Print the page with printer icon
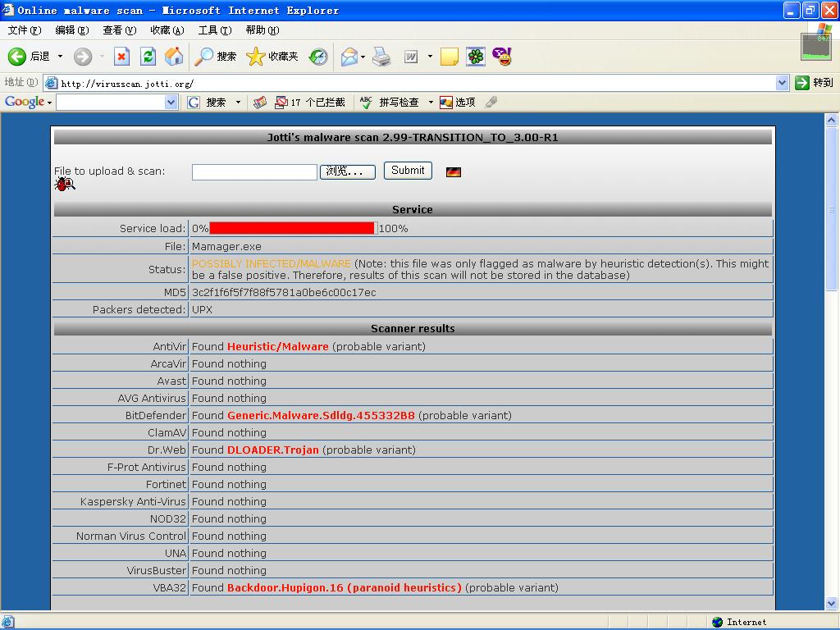The width and height of the screenshot is (840, 630). click(381, 57)
